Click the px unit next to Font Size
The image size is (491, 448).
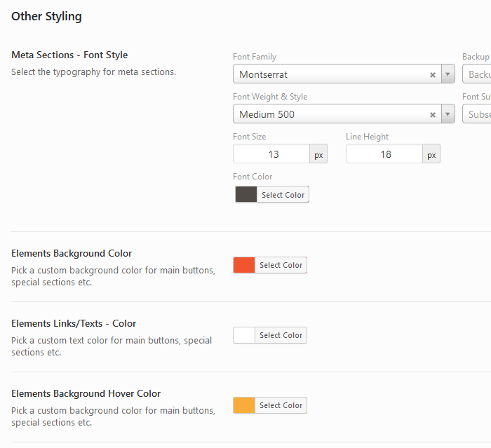click(318, 154)
